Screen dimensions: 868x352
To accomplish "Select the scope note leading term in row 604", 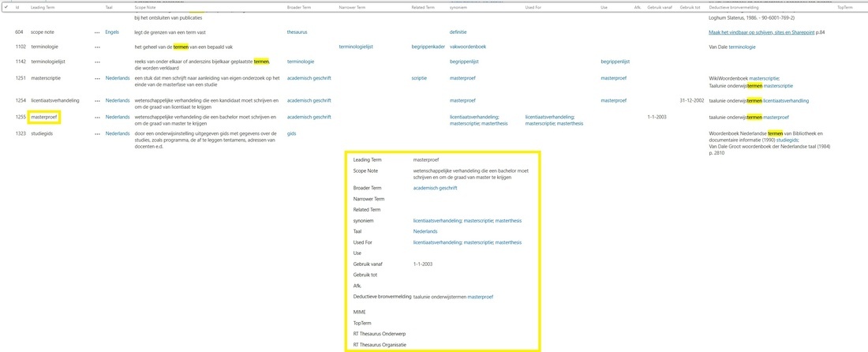I will coord(42,32).
